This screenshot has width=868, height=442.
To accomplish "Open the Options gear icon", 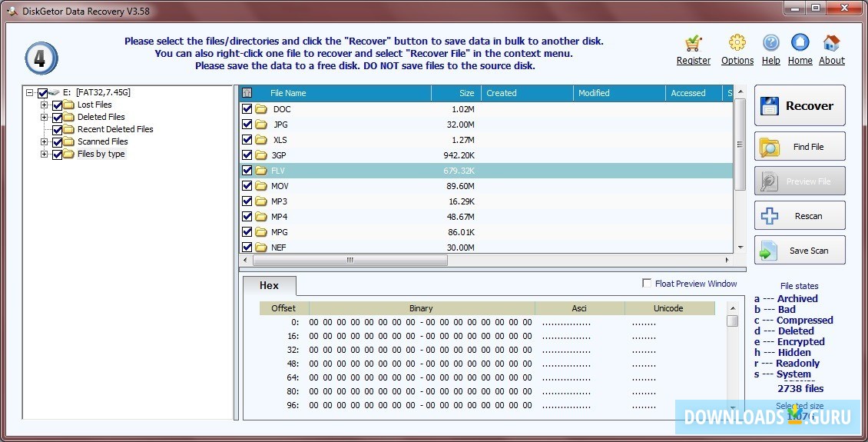I will pos(737,42).
